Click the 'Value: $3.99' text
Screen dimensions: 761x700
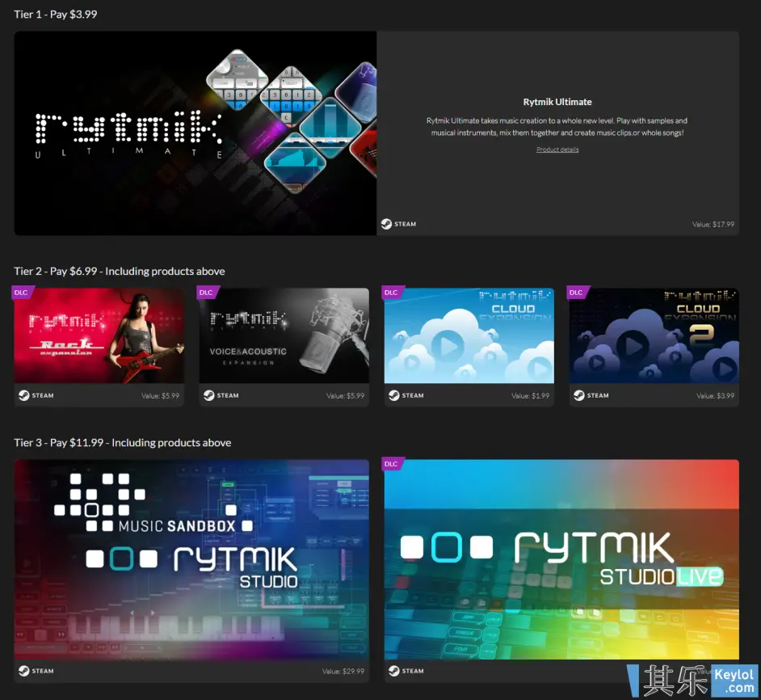(x=716, y=396)
